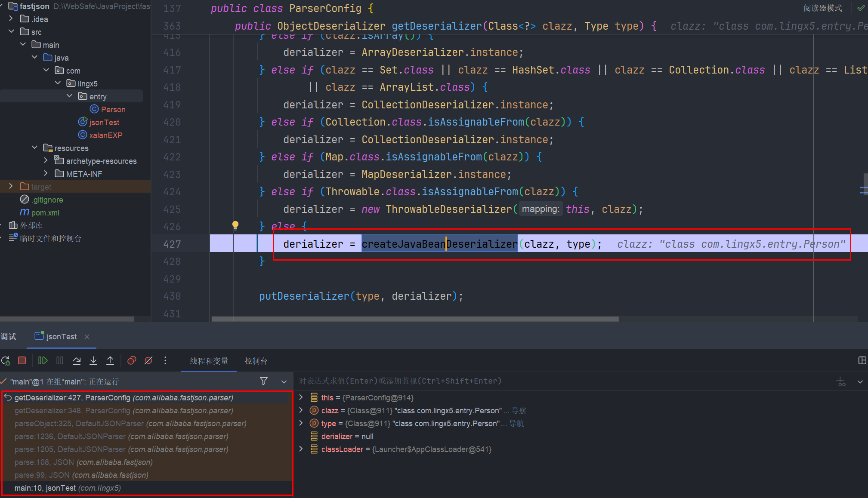The height and width of the screenshot is (498, 868).
Task: Click the Step Into icon
Action: [93, 361]
